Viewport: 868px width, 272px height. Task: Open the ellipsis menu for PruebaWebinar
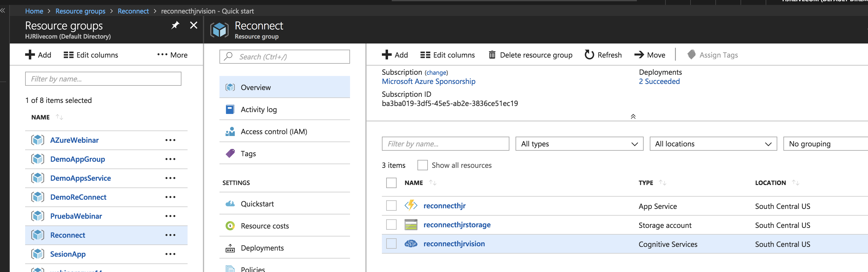click(170, 216)
